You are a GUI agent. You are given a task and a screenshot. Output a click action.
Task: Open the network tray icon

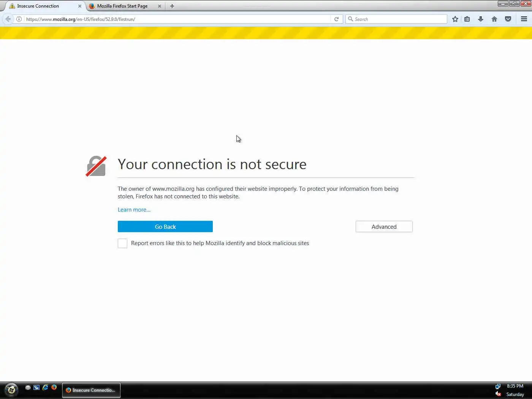(498, 386)
